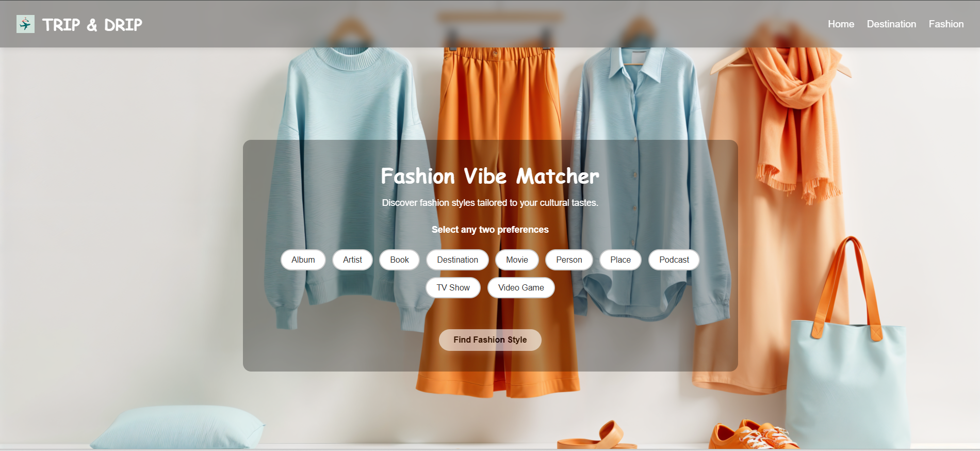This screenshot has width=980, height=451.
Task: Click the Find Fashion Style button
Action: pyautogui.click(x=490, y=340)
